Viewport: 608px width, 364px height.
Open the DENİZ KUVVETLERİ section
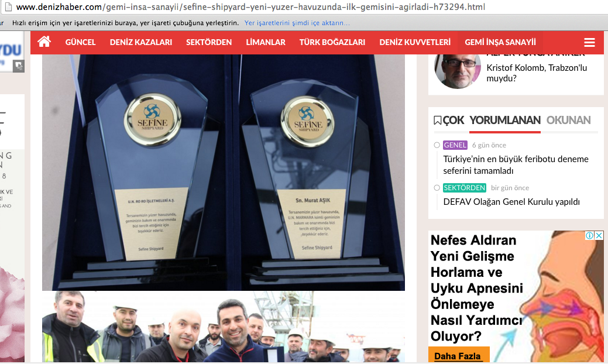pyautogui.click(x=415, y=42)
